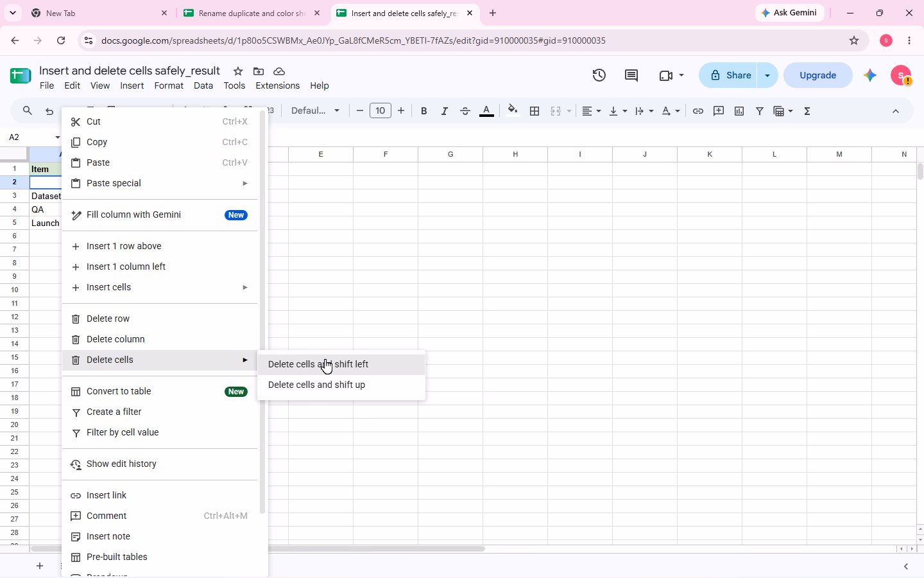Open a new browser tab
Image resolution: width=924 pixels, height=578 pixels.
tap(493, 13)
